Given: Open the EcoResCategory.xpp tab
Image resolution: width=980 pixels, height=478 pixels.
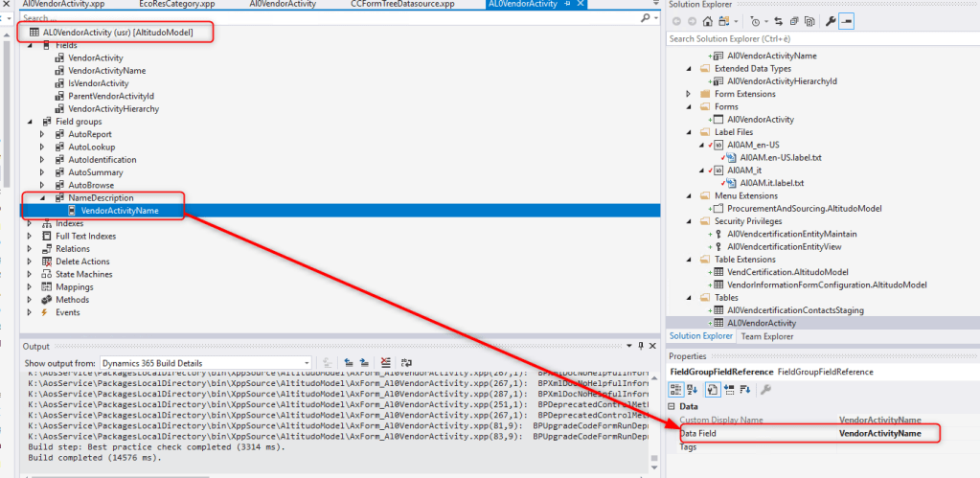Looking at the screenshot, I should pos(176,5).
